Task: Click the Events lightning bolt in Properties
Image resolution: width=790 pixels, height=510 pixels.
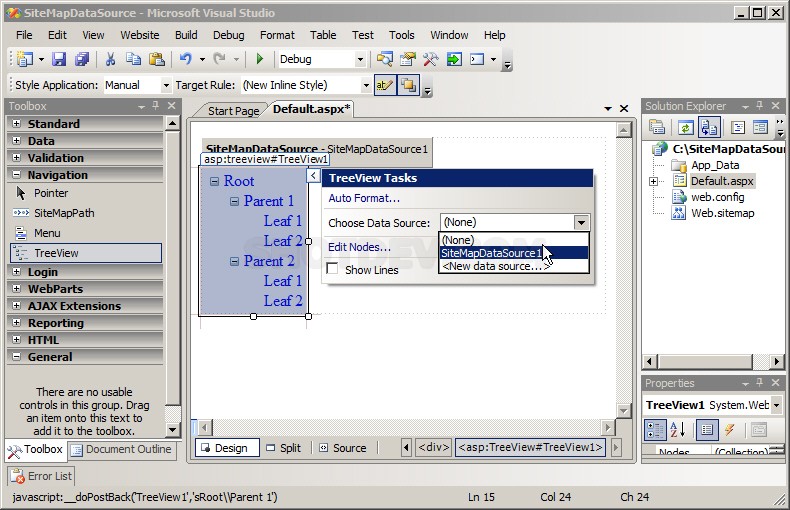Action: (x=729, y=430)
